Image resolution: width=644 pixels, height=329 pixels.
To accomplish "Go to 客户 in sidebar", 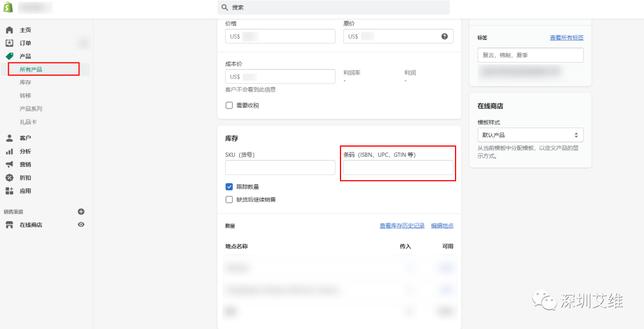I will 26,138.
